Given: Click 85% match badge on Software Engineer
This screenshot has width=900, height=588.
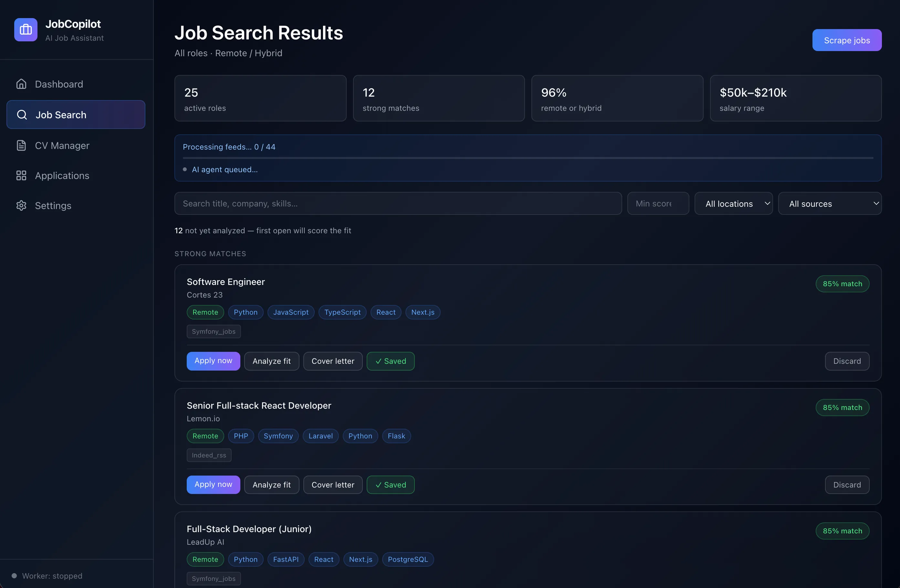Looking at the screenshot, I should point(842,284).
